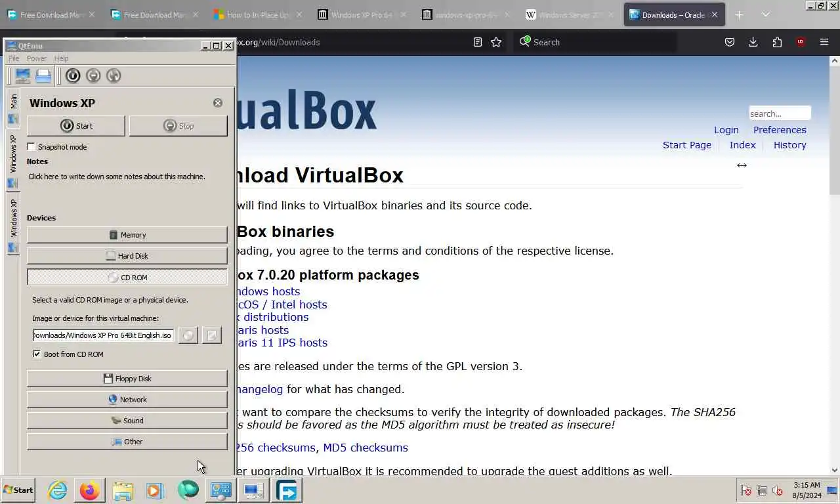Expand the Memory device section
840x504 pixels.
pos(127,235)
